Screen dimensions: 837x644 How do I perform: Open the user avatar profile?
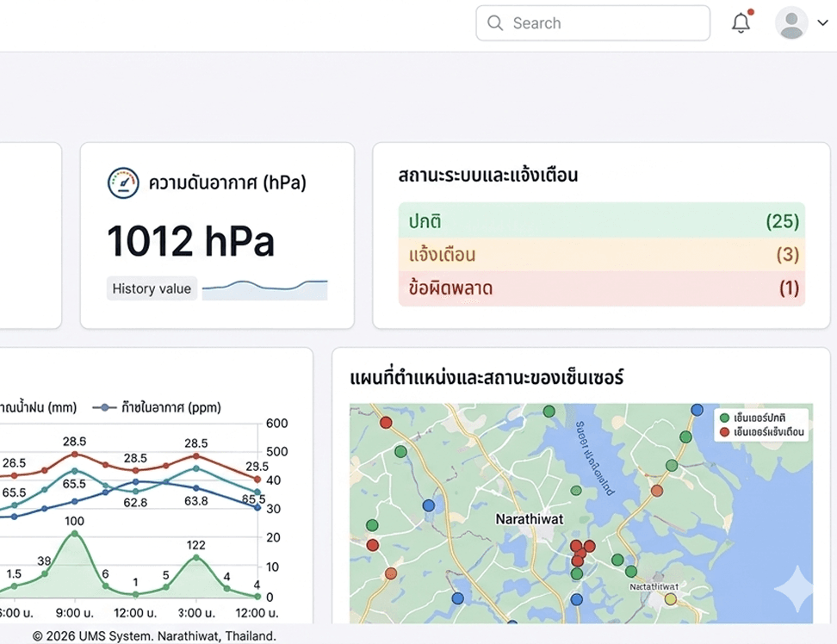(x=791, y=23)
